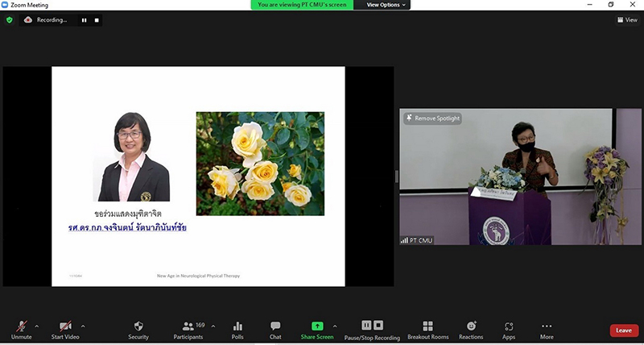
Task: Open the Polls panel
Action: coord(237,330)
